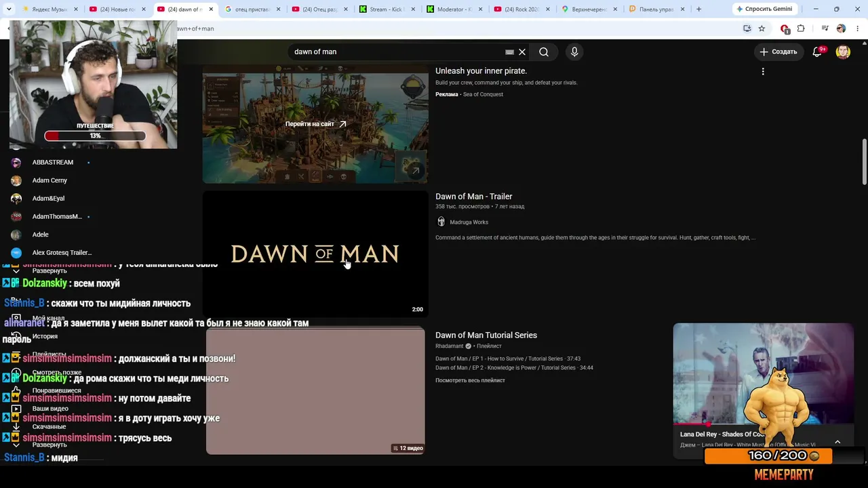Open the Adam&Eyal subscription
The image size is (868, 488).
tap(48, 199)
